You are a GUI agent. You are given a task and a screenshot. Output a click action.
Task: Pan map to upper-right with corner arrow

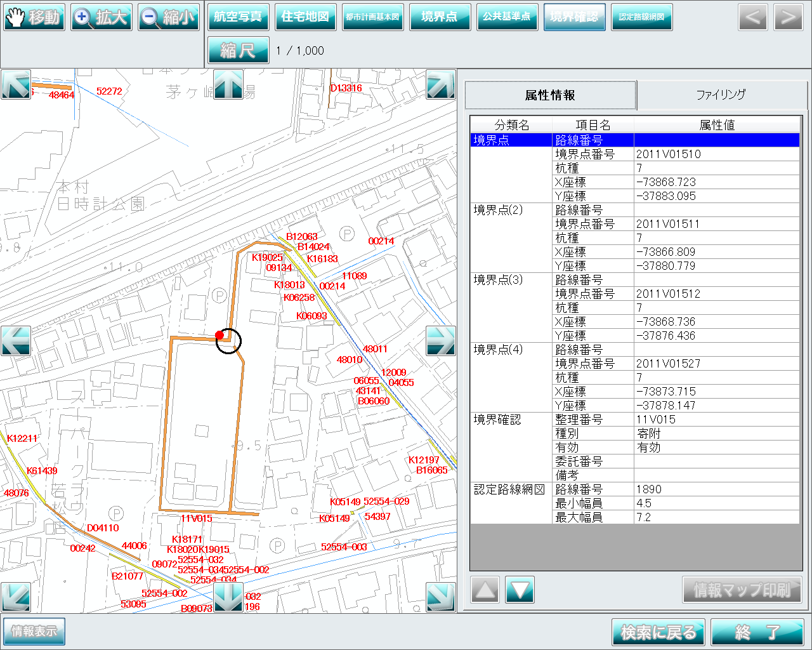click(x=440, y=84)
